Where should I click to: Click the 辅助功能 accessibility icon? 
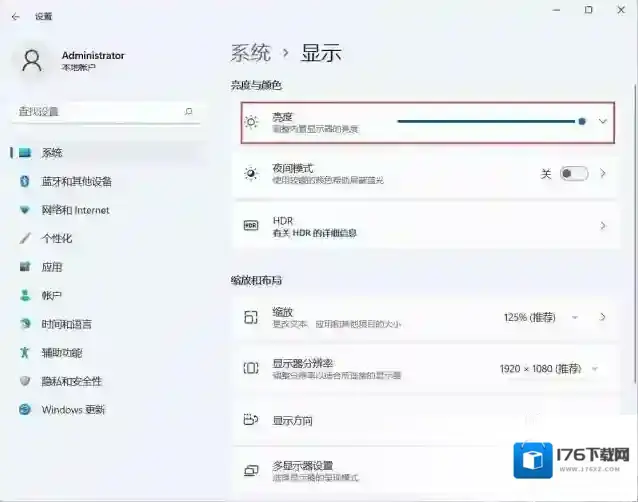(25, 352)
